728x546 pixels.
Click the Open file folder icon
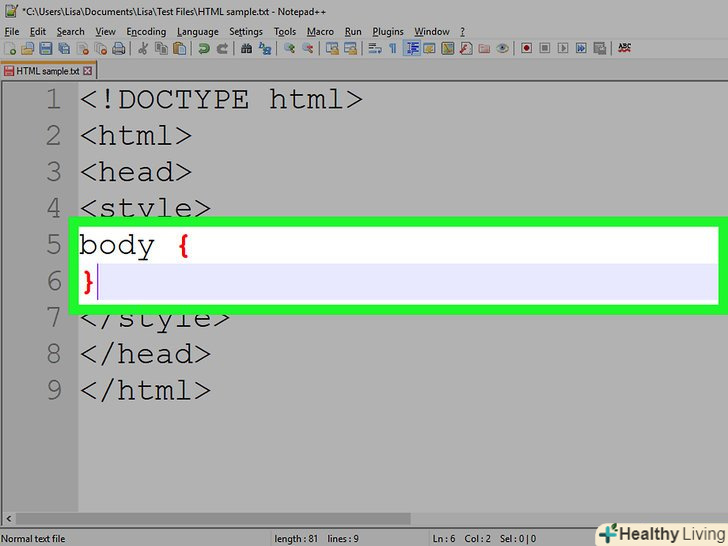point(28,48)
